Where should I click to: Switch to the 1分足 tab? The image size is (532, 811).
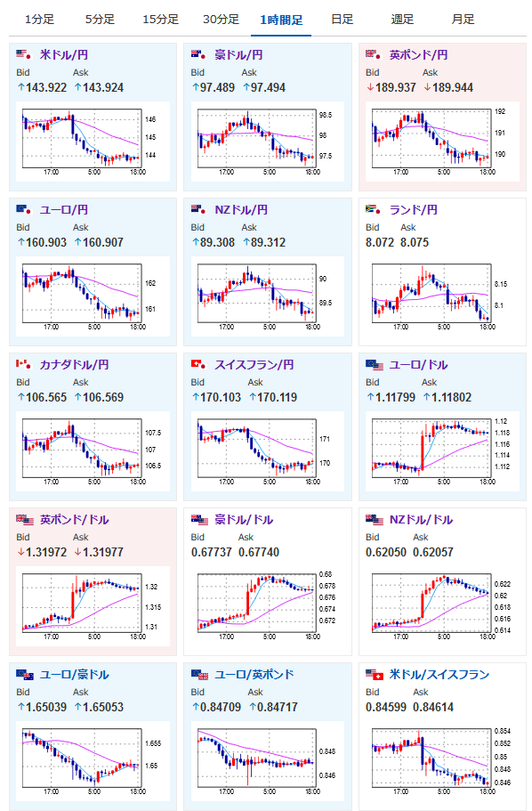pos(39,20)
